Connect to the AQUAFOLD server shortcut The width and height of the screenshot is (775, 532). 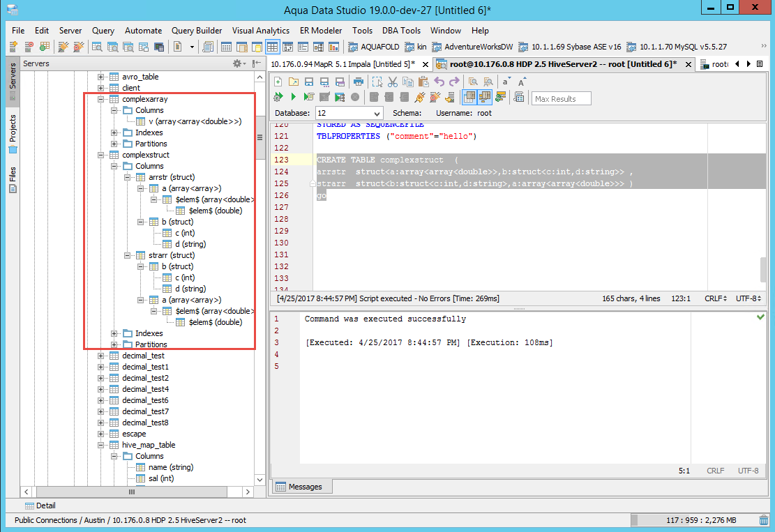pyautogui.click(x=374, y=47)
